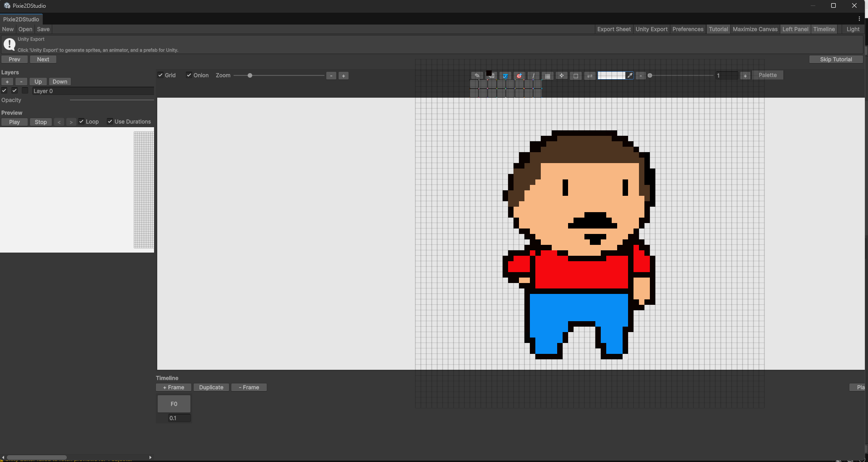Select the move tool
The width and height of the screenshot is (868, 462).
point(562,76)
